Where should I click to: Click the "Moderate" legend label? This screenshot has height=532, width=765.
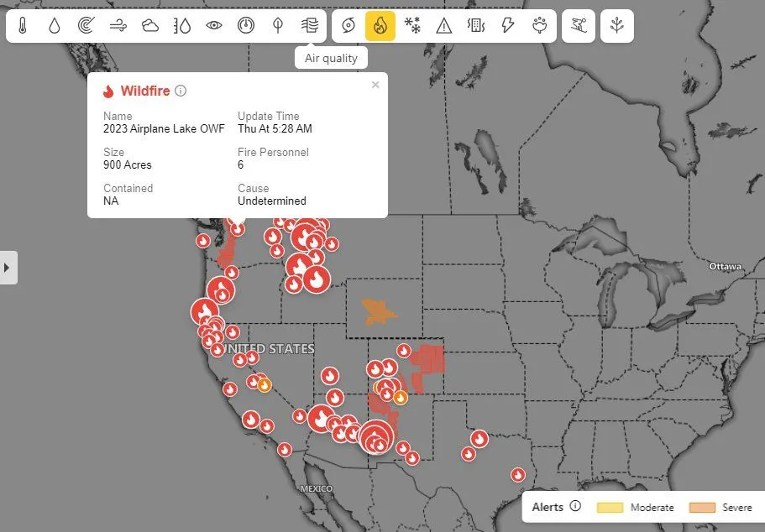(x=652, y=507)
